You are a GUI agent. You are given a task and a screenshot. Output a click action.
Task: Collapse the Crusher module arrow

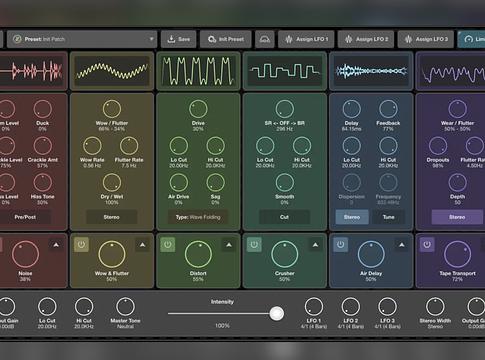click(x=315, y=245)
